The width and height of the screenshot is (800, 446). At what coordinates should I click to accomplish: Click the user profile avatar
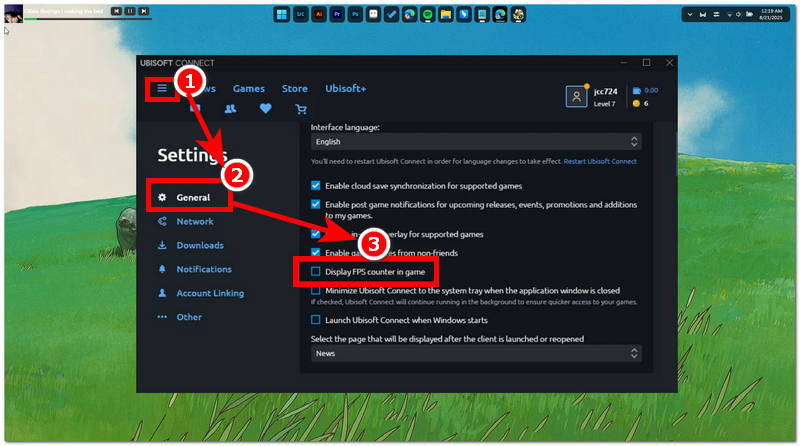[x=576, y=96]
